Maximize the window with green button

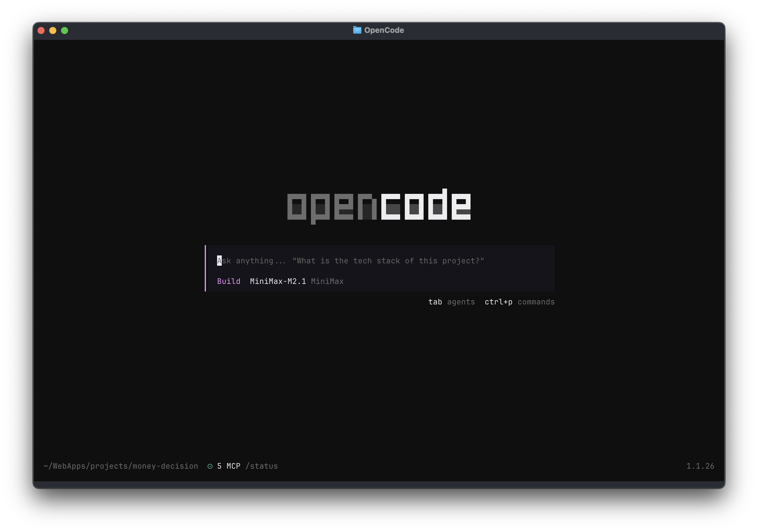(x=65, y=31)
